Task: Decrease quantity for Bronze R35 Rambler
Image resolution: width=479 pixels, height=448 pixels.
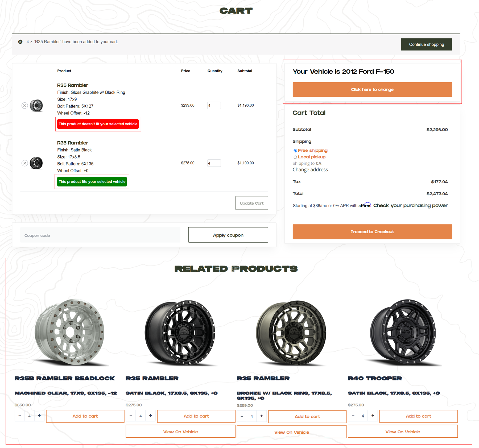Action: point(242,416)
